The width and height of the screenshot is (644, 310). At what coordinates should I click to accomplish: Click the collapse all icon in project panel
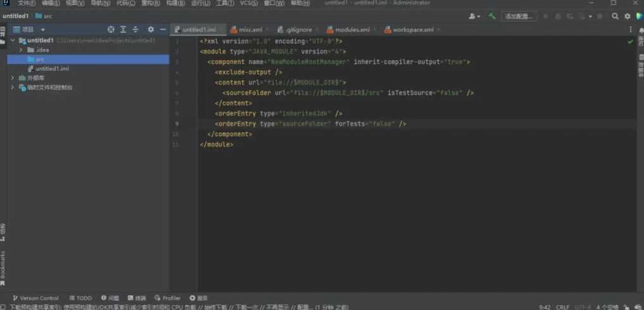(136, 30)
